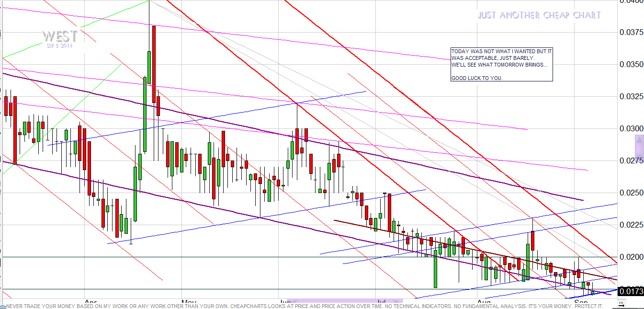Screen dimensions: 644x309
Task: Select the tall red candlestick at the April peak
Action: [154, 64]
